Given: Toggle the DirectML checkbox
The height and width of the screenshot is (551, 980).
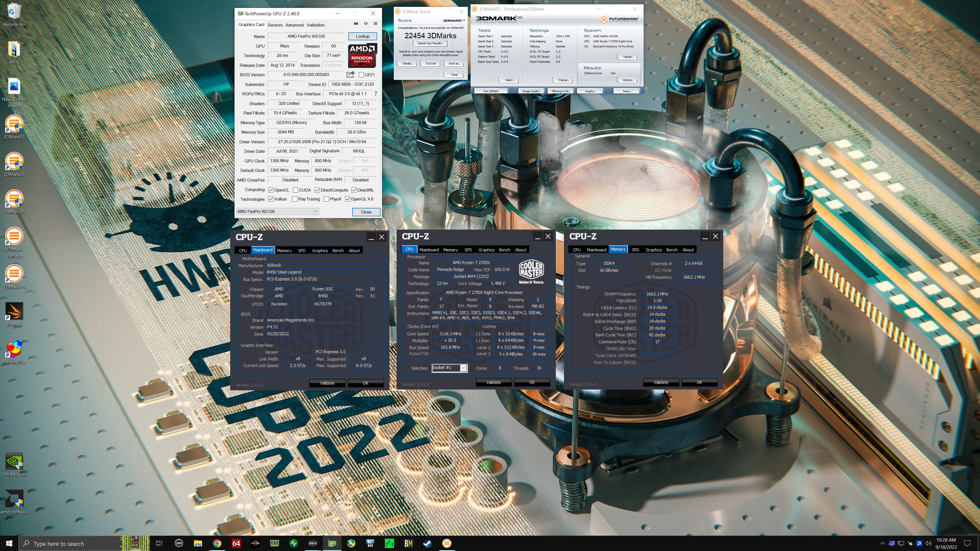Looking at the screenshot, I should (354, 190).
